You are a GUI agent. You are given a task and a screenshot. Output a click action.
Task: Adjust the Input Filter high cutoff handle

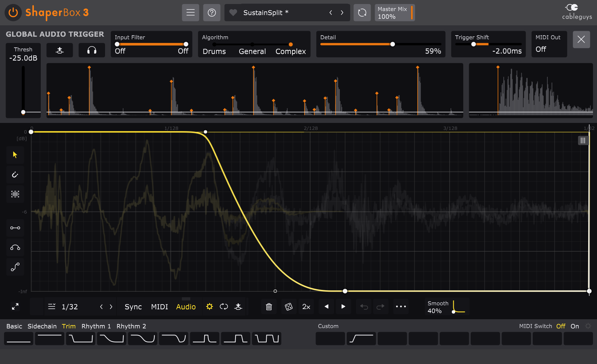pyautogui.click(x=186, y=44)
